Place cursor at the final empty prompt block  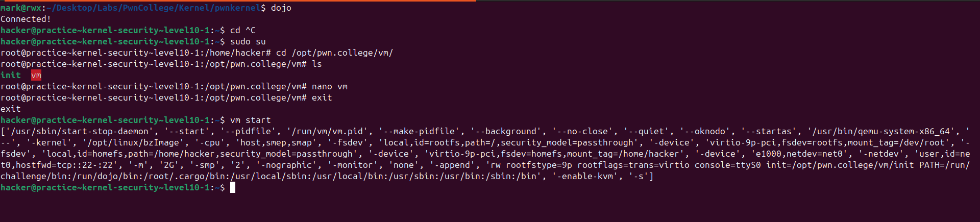233,188
